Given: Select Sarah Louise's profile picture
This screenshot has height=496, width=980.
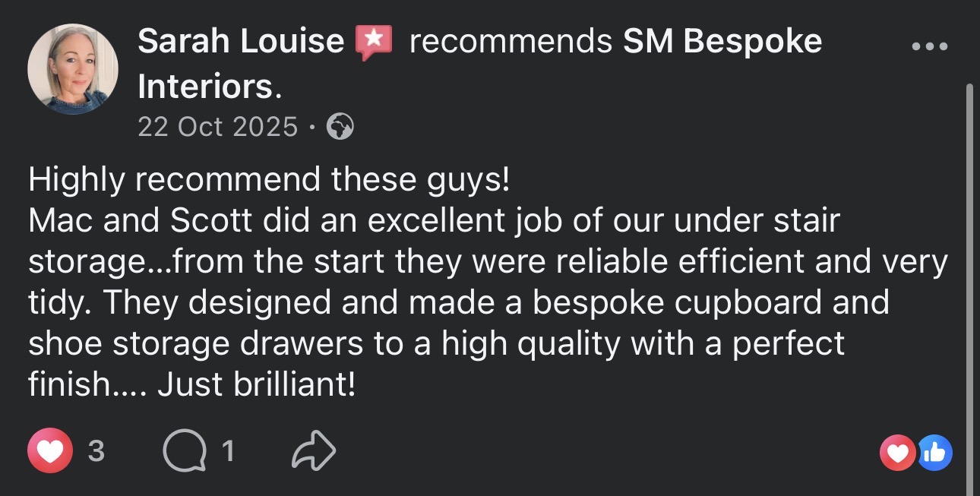Looking at the screenshot, I should pos(73,68).
